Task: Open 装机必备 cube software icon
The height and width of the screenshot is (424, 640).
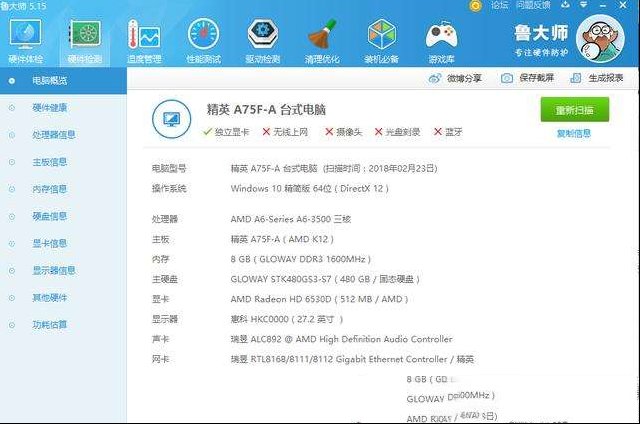Action: (381, 42)
